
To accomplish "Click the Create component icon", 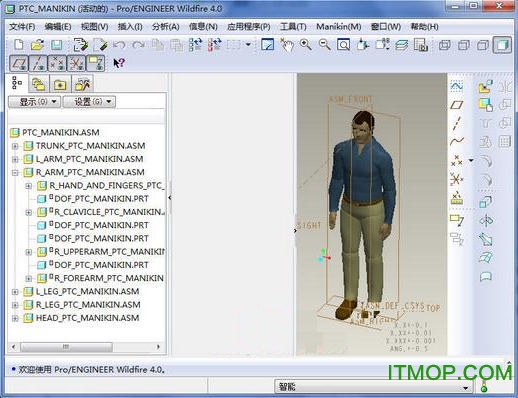I will coord(485,105).
